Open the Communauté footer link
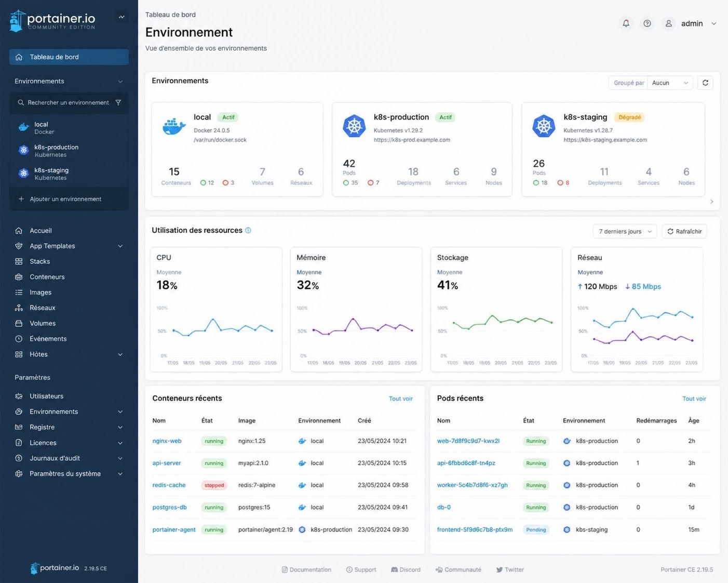 tap(459, 570)
